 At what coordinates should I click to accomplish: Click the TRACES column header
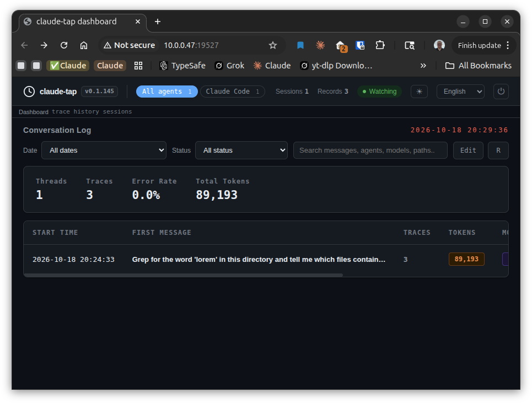click(417, 233)
